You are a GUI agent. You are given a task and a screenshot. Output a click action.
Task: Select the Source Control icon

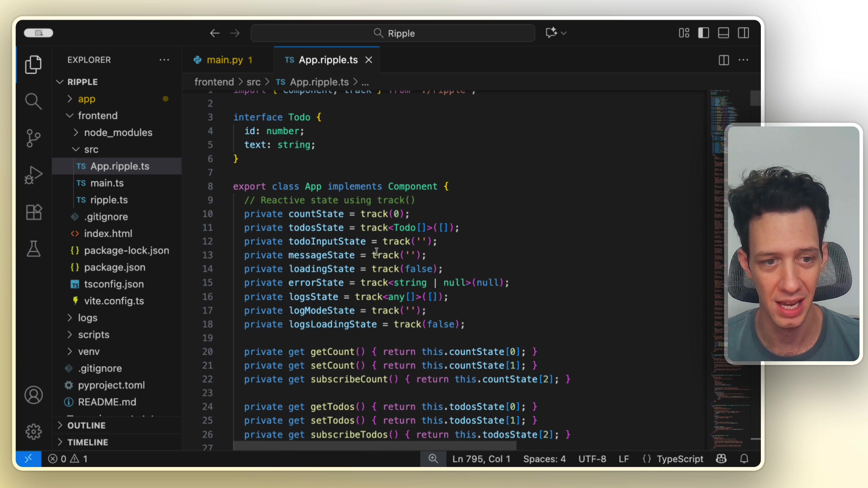click(33, 138)
